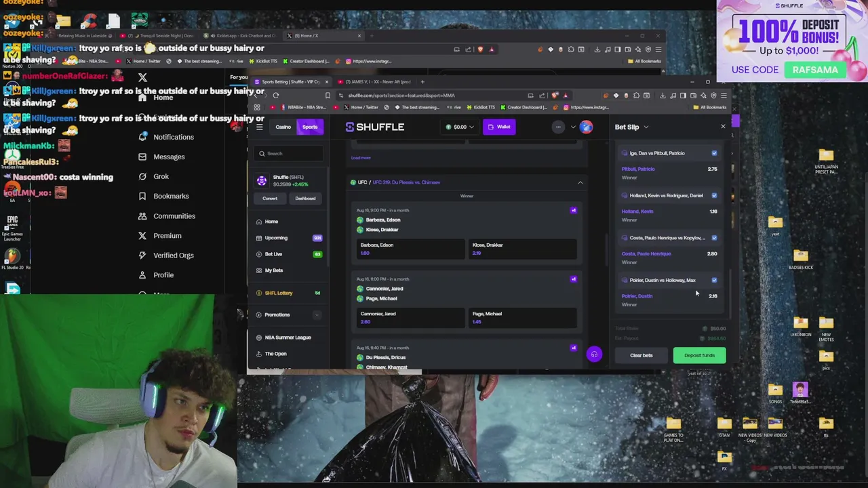Screen dimensions: 868x488
Task: Reload the Shuffle sports betting page
Action: pyautogui.click(x=275, y=96)
